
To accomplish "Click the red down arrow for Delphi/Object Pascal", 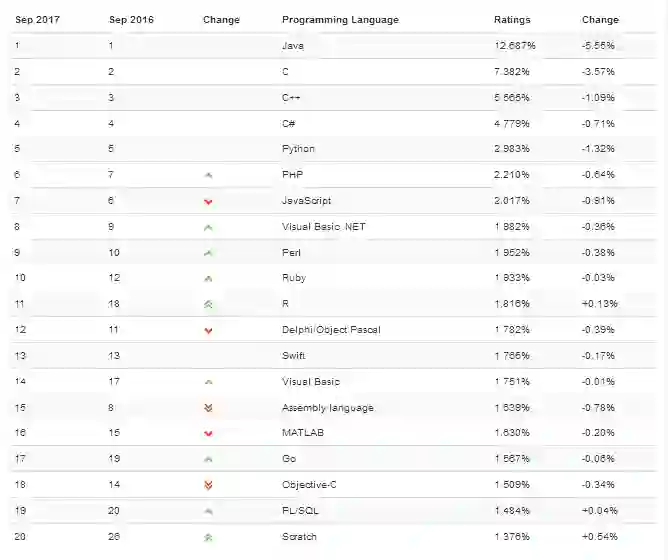I will tap(208, 330).
